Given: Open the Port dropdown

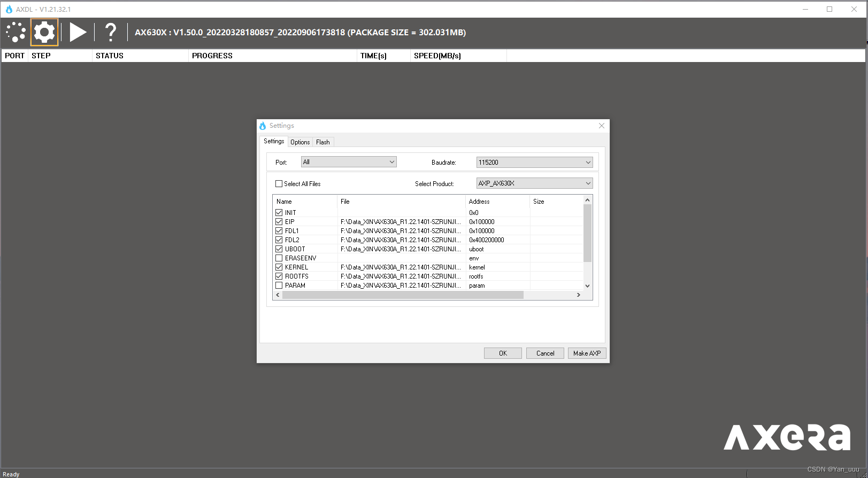Looking at the screenshot, I should (x=349, y=162).
